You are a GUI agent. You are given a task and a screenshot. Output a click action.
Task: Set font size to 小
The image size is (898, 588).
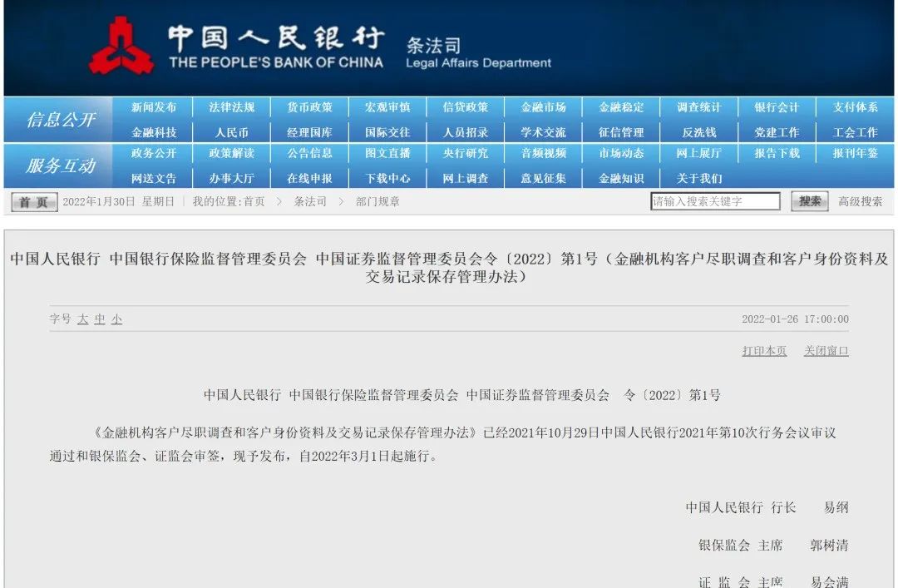point(117,319)
